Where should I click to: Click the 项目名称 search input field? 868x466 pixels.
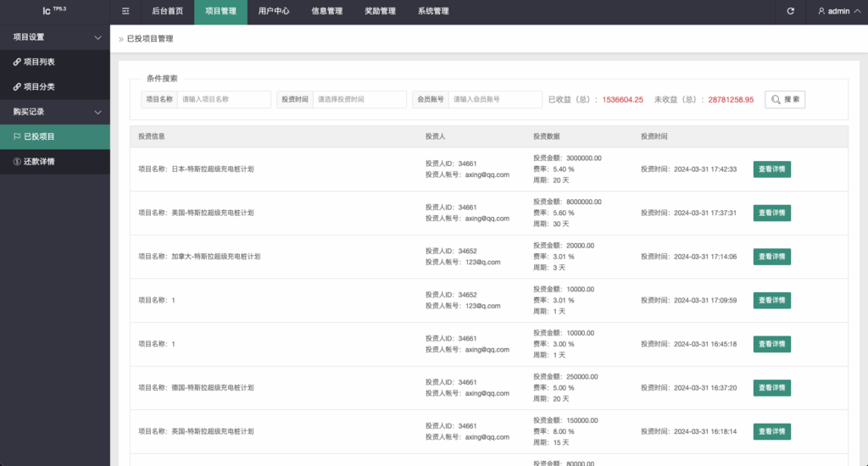[224, 99]
